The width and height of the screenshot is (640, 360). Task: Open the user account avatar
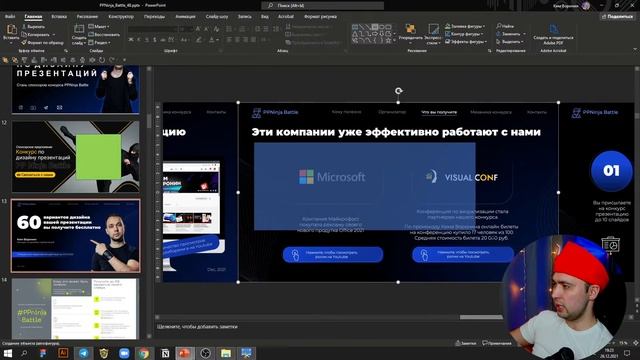coord(586,5)
